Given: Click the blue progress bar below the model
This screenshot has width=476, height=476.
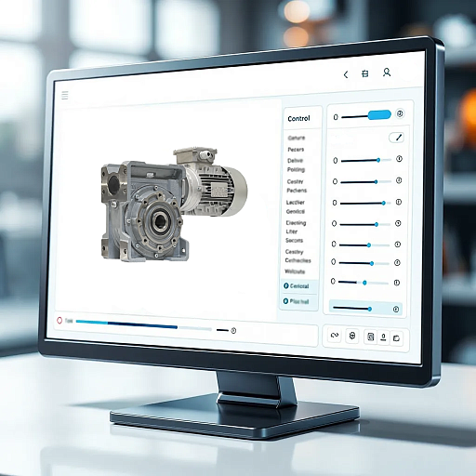Looking at the screenshot, I should (126, 324).
